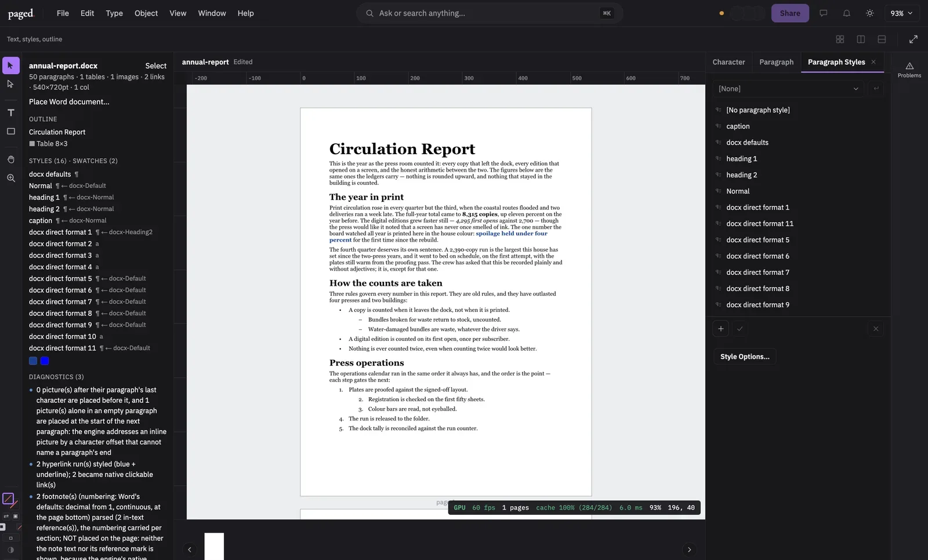This screenshot has width=928, height=560.
Task: Focus the Ask or search anything field
Action: click(x=490, y=13)
